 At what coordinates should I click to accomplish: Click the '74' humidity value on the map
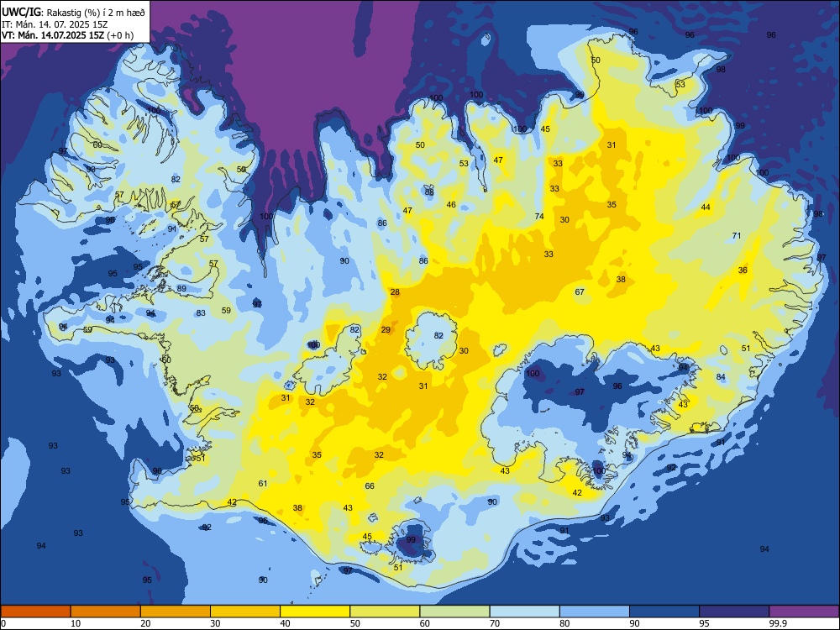coord(539,217)
